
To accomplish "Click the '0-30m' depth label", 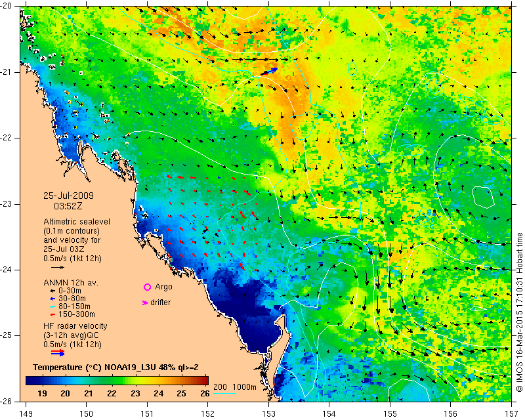I will click(70, 290).
